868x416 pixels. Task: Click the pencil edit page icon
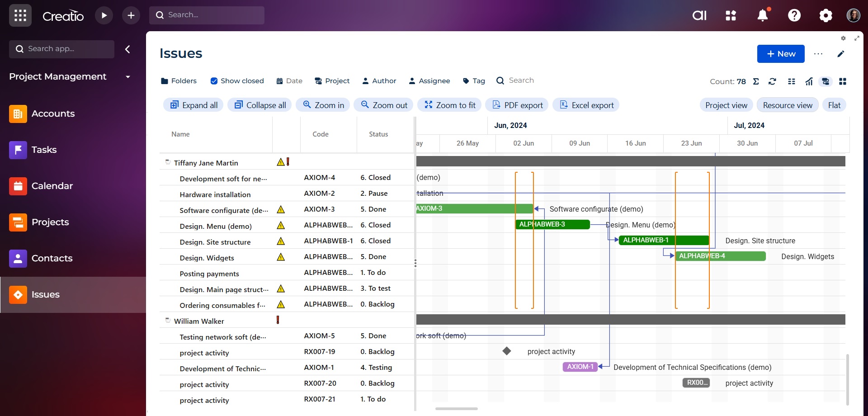point(840,54)
